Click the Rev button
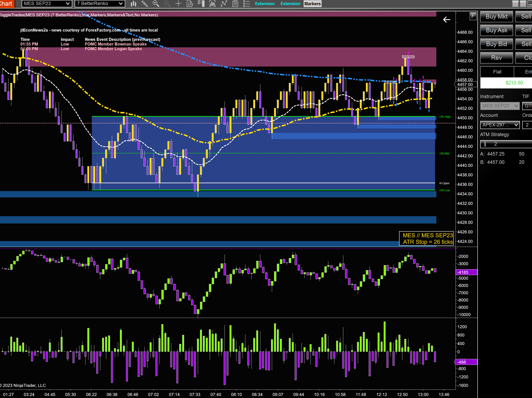532x398 pixels. [x=496, y=58]
